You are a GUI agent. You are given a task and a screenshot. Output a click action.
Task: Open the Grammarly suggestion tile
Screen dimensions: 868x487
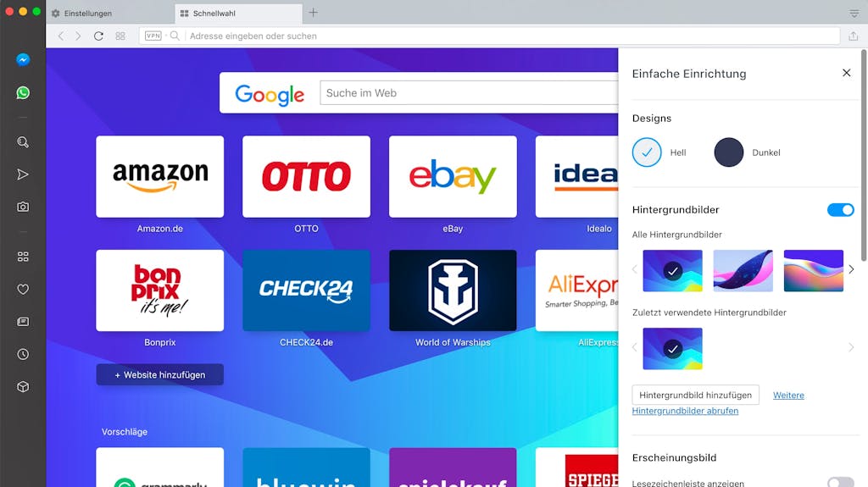tap(160, 468)
